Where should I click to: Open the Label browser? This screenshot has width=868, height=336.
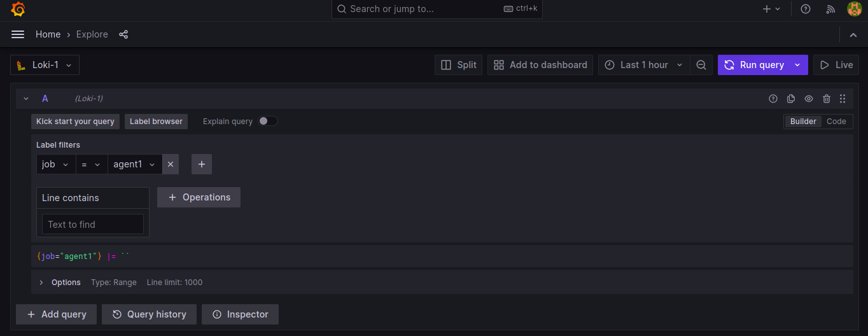[156, 122]
